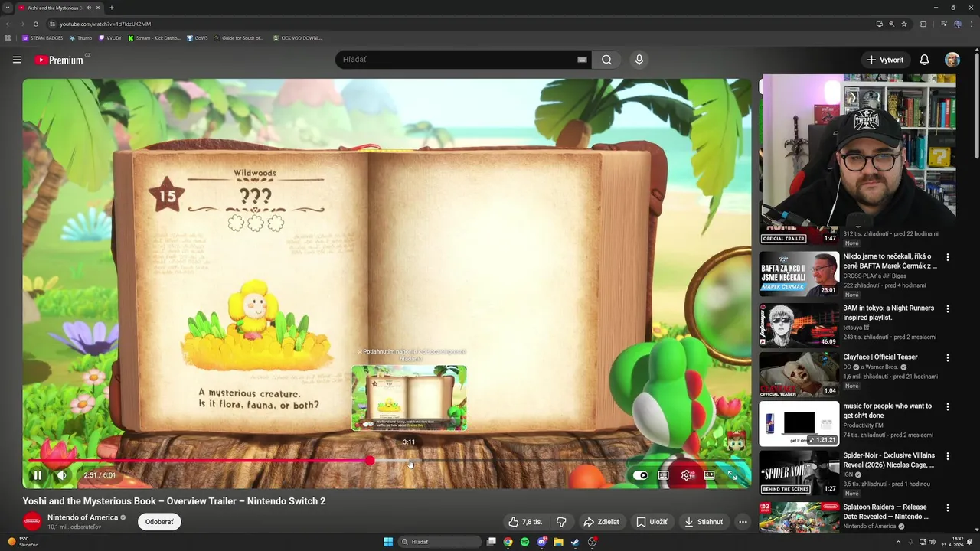This screenshot has height=551, width=980.
Task: Open music for people who want title
Action: point(887,411)
